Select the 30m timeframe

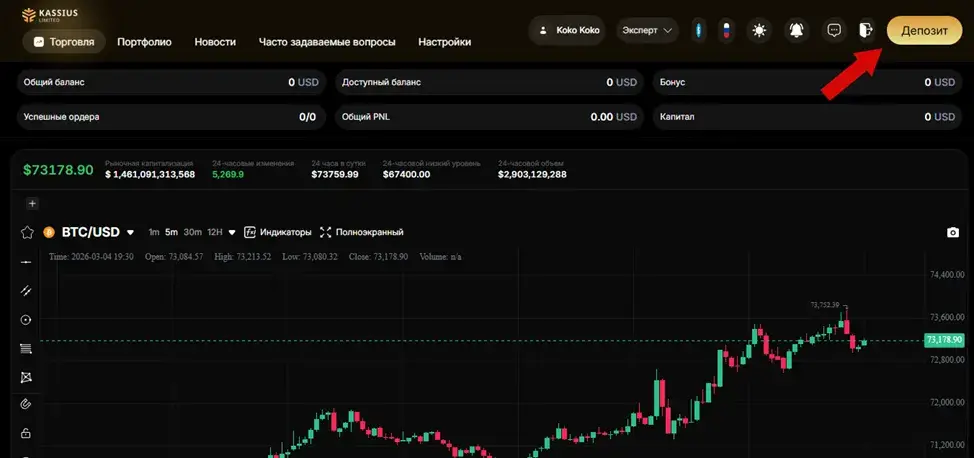(193, 232)
